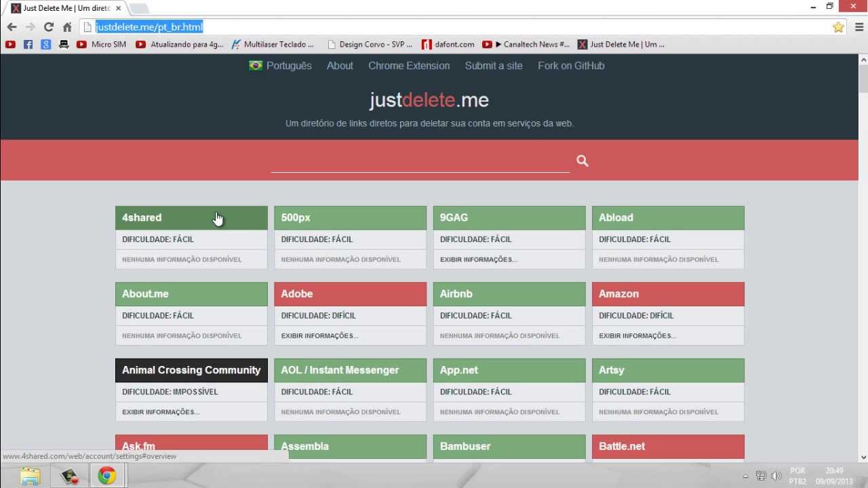Click the address bar URL
This screenshot has height=488, width=868.
point(149,27)
